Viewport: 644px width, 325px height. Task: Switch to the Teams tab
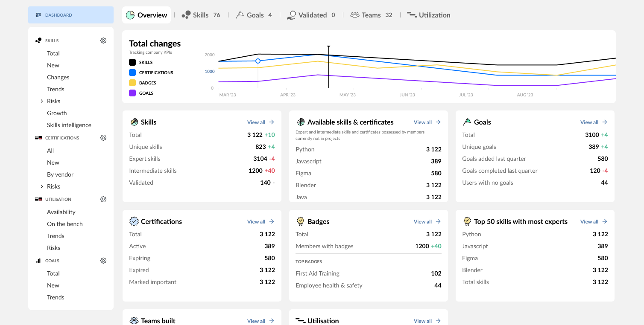[x=371, y=15]
